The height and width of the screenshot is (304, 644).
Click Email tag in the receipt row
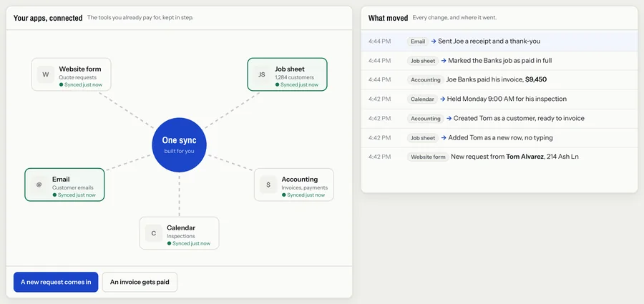click(x=418, y=41)
